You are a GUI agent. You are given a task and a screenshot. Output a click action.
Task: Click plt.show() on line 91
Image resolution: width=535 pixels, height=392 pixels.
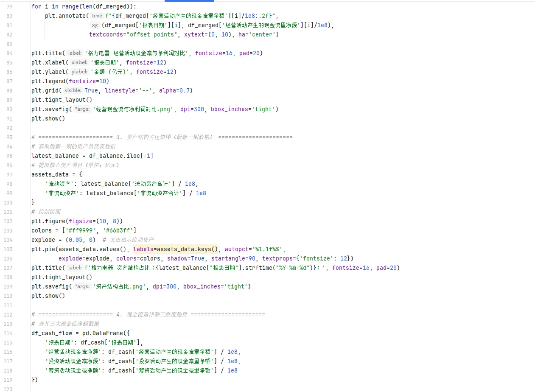click(x=48, y=119)
